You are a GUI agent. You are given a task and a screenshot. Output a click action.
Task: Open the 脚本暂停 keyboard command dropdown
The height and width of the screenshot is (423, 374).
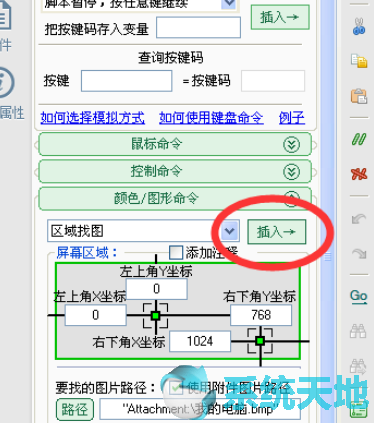pyautogui.click(x=229, y=4)
